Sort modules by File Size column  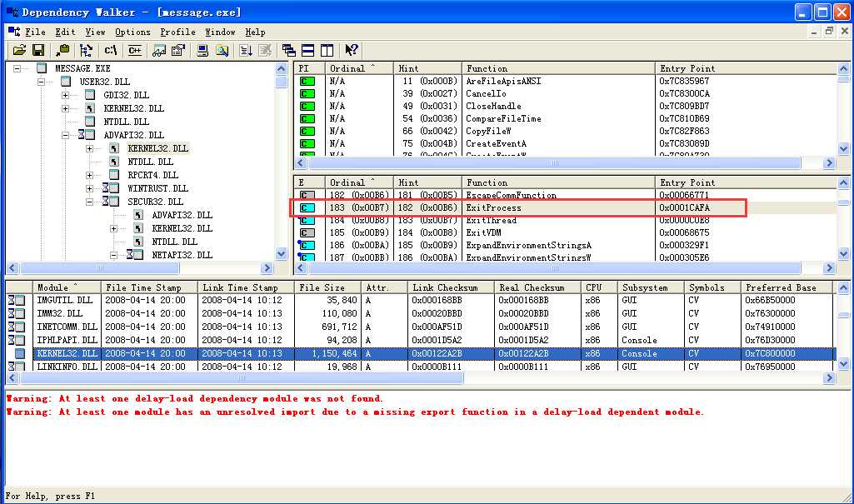tap(328, 287)
